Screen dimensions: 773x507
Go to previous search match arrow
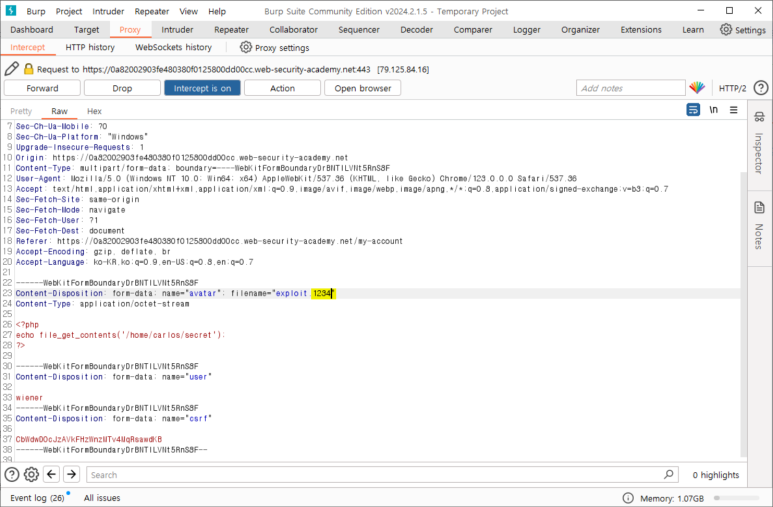pyautogui.click(x=51, y=474)
